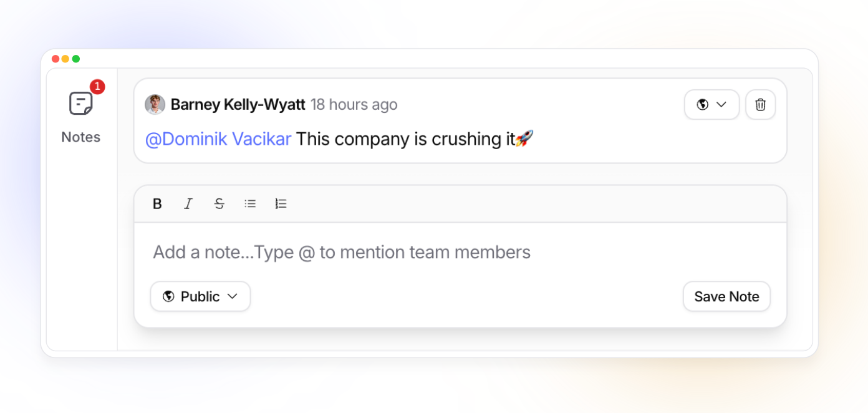The height and width of the screenshot is (413, 868).
Task: Click the '18 hours ago' timestamp
Action: (x=354, y=105)
